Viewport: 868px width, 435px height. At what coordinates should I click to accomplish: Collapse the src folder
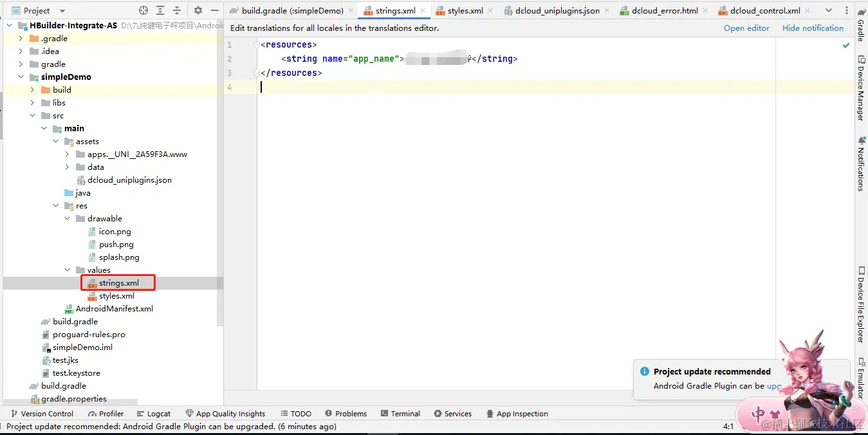pos(33,116)
